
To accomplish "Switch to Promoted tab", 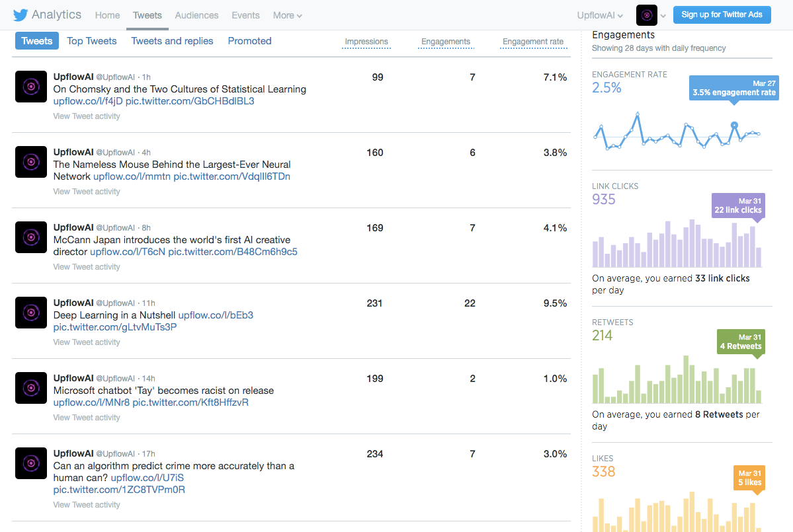I will (x=249, y=41).
